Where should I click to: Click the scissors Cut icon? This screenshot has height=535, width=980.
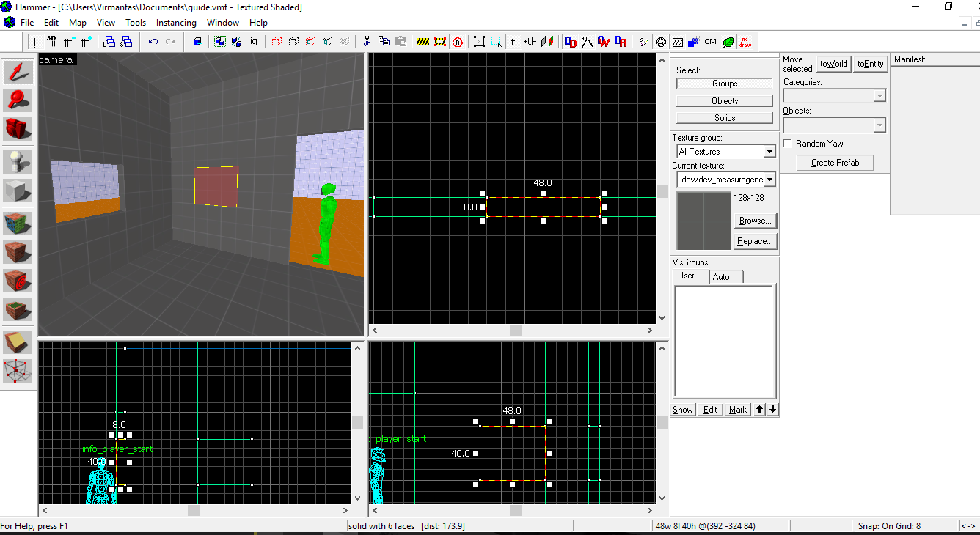(x=366, y=42)
